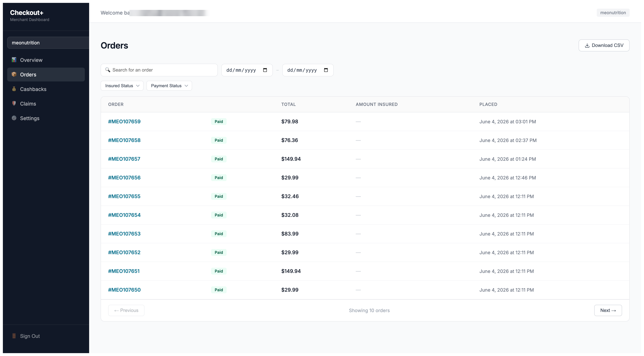Click the Sign Out door icon
644x356 pixels.
click(x=14, y=336)
